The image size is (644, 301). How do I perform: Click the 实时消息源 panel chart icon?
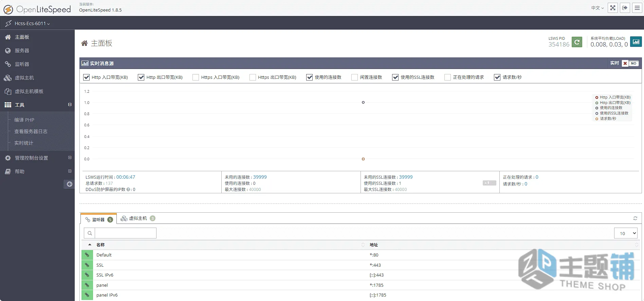click(x=85, y=63)
